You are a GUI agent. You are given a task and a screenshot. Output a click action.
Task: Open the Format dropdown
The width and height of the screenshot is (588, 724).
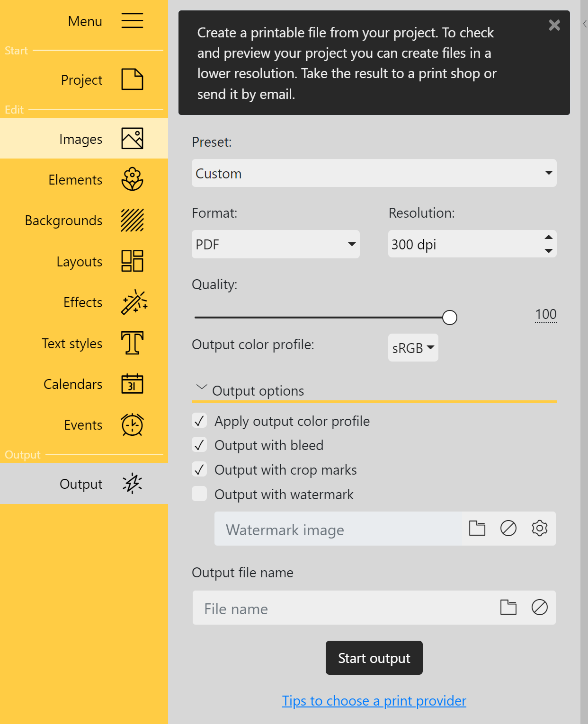click(275, 244)
